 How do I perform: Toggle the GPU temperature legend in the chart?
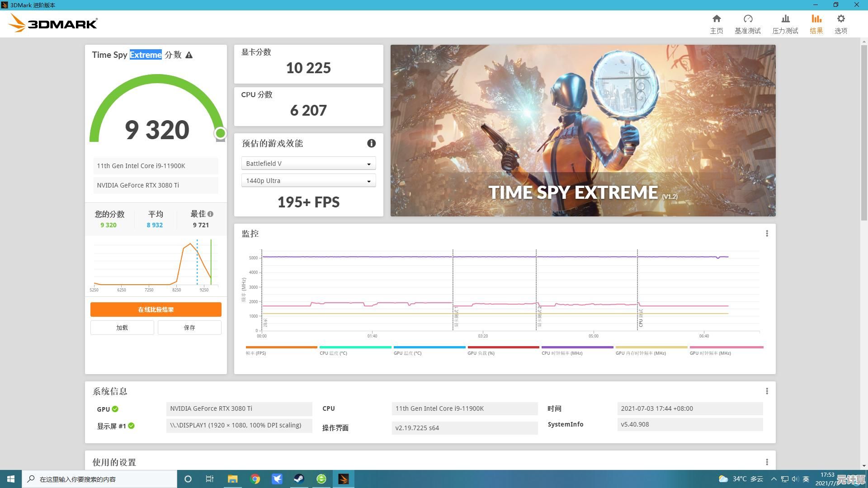[407, 353]
